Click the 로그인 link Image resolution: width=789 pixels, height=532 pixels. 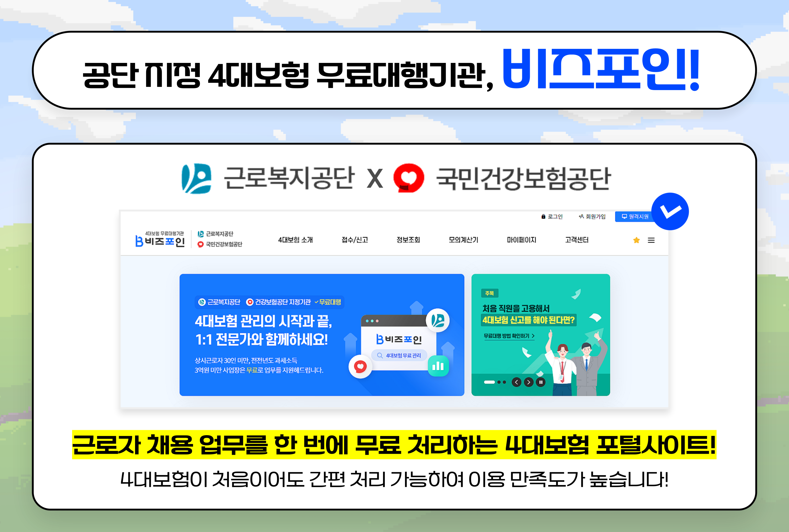pos(552,216)
